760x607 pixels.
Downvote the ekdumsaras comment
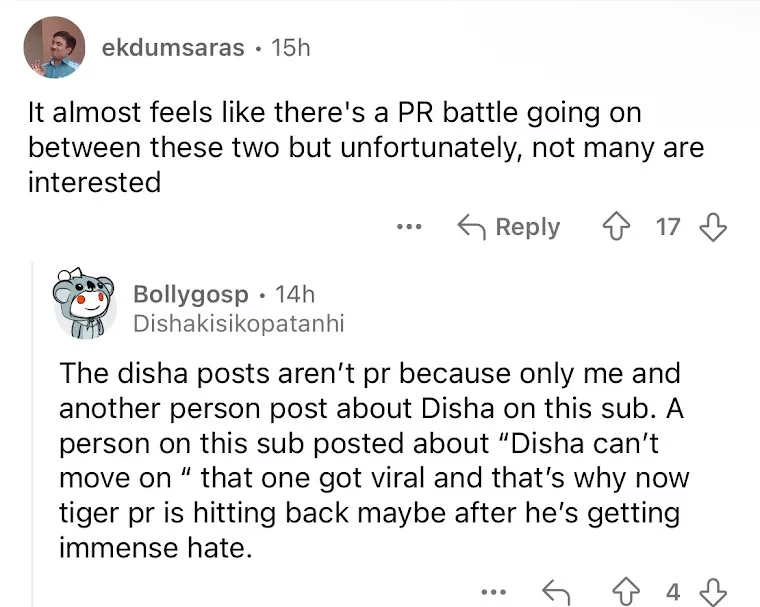click(x=712, y=227)
